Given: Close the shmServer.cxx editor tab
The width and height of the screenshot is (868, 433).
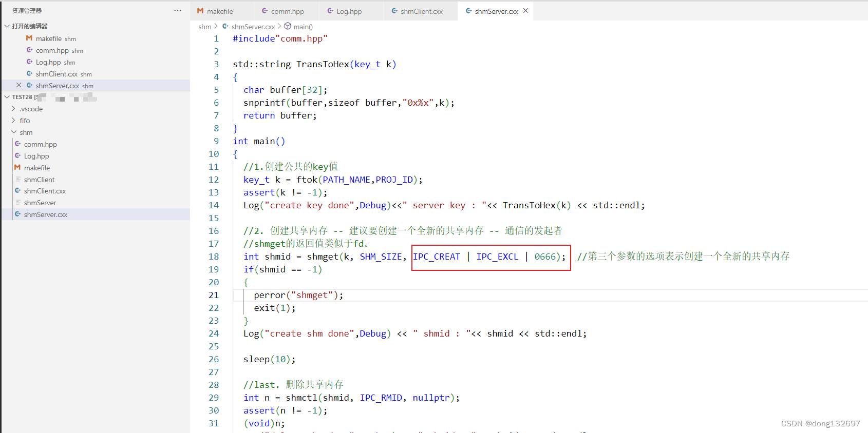Looking at the screenshot, I should coord(525,11).
